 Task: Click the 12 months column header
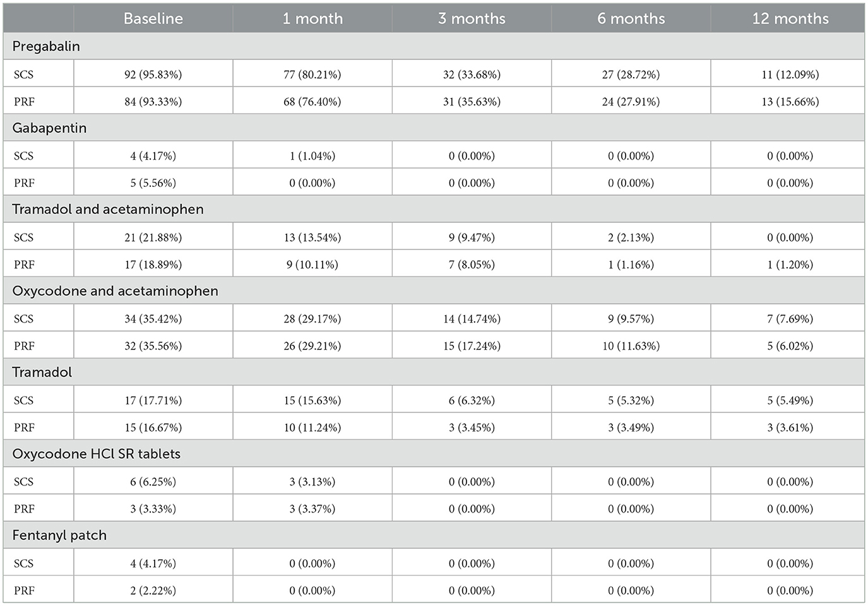[790, 18]
